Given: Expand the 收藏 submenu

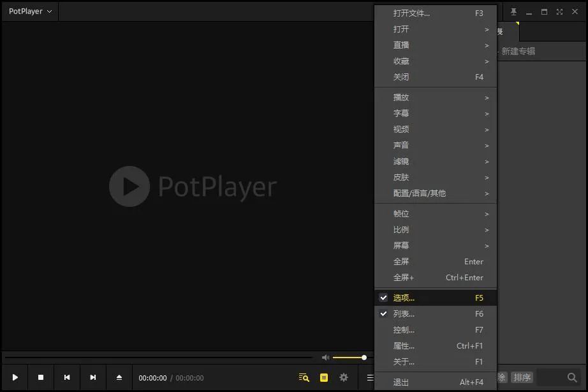Looking at the screenshot, I should click(x=436, y=61).
